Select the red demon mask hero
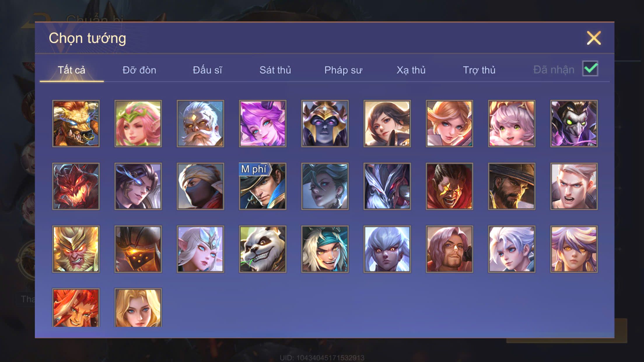Viewport: 644px width, 362px height. tap(76, 186)
